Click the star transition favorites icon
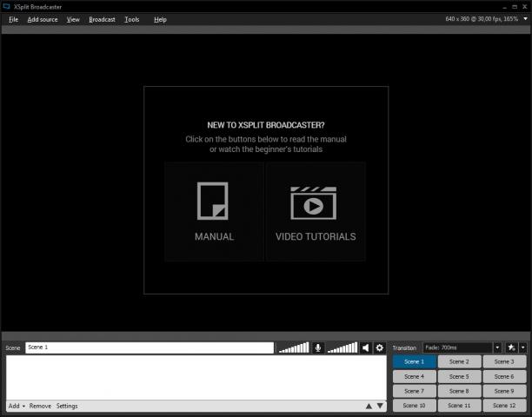 511,347
